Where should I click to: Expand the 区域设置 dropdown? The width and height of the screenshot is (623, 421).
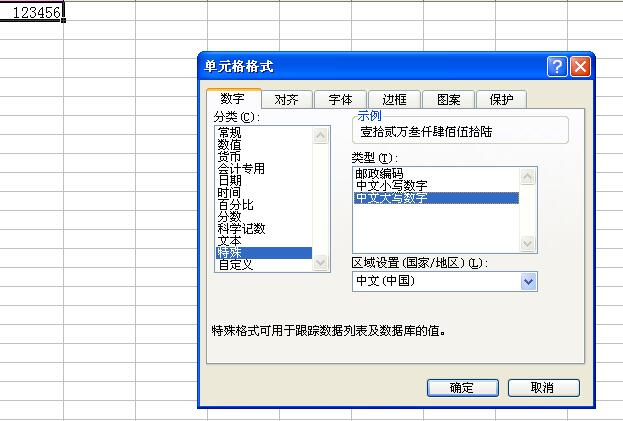point(529,282)
